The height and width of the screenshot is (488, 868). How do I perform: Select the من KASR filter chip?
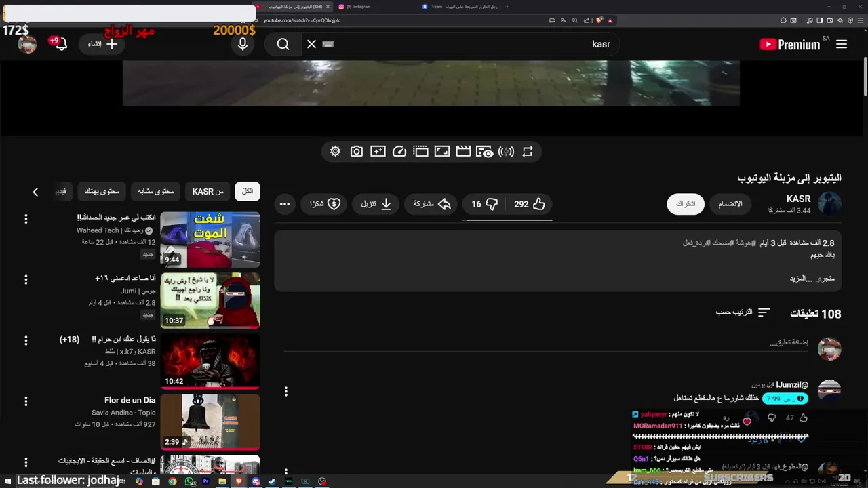click(x=208, y=192)
